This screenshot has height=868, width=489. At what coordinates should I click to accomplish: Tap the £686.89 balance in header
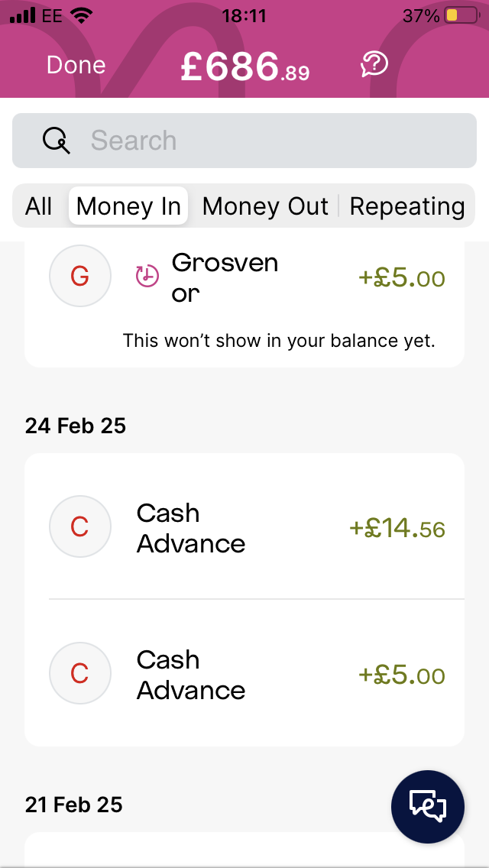click(x=244, y=67)
